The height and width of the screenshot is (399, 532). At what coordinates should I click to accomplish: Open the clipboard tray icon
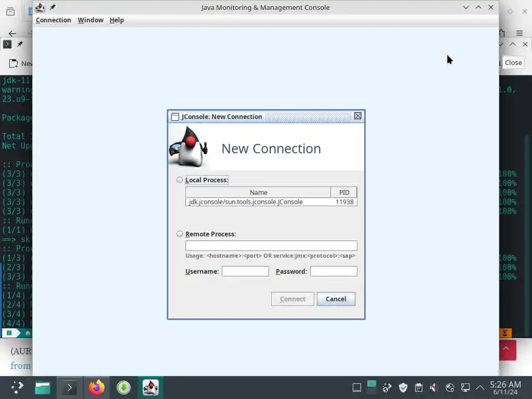419,388
